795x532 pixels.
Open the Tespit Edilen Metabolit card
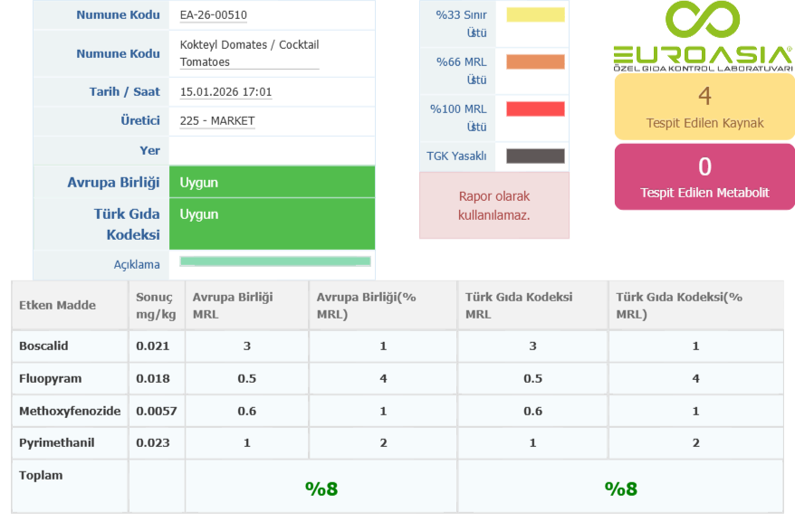(704, 176)
